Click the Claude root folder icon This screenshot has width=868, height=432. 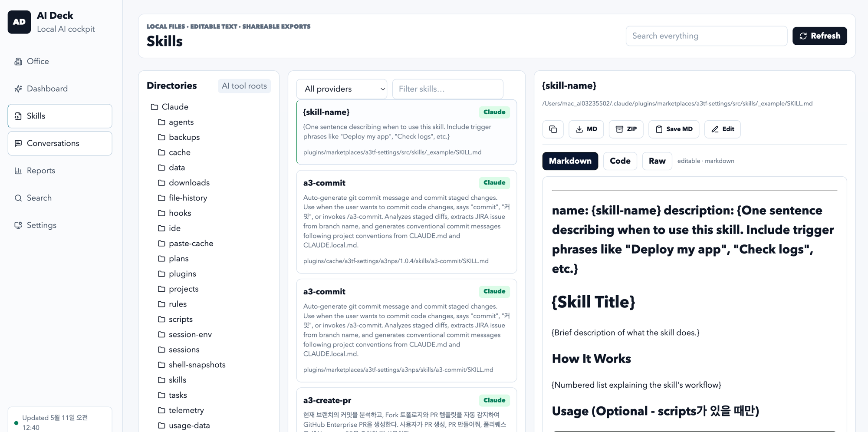(155, 107)
